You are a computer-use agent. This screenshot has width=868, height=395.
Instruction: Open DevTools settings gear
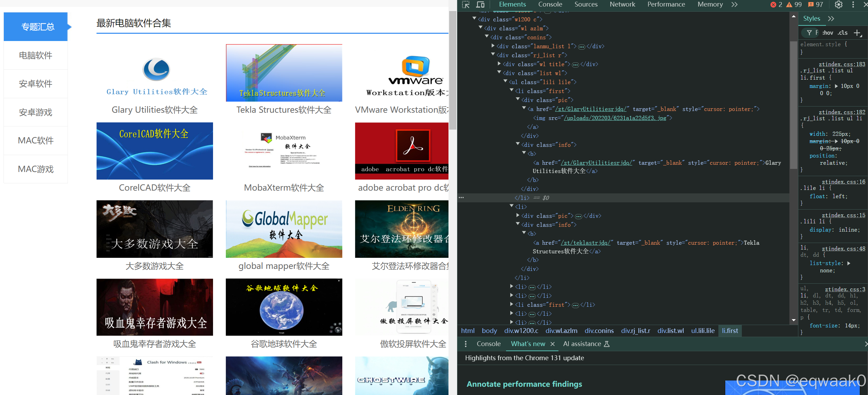[839, 4]
